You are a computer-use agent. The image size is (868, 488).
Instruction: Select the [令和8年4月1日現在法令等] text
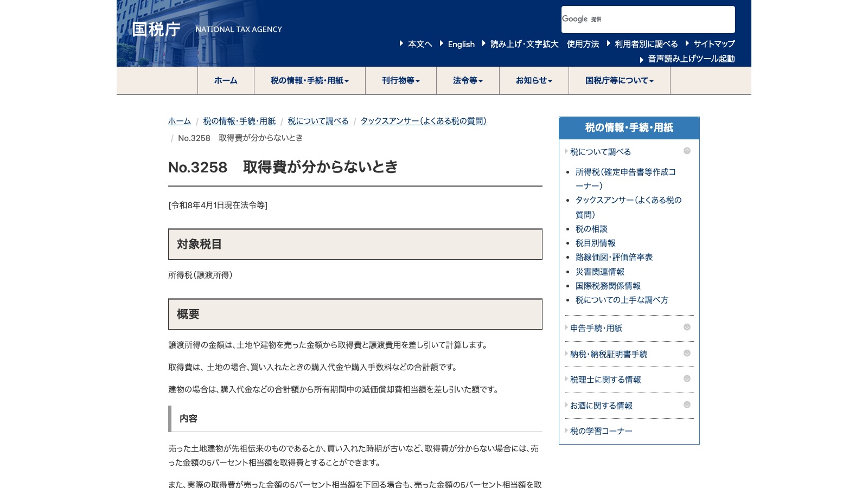pyautogui.click(x=218, y=205)
